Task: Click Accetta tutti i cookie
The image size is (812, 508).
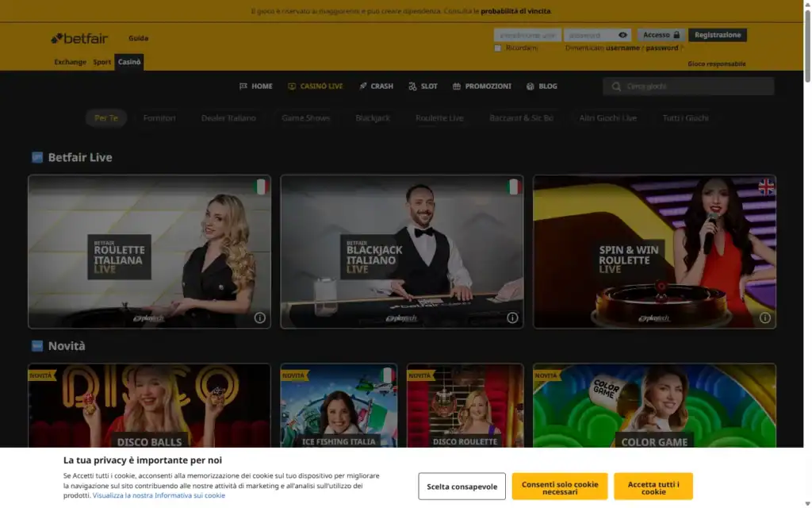Action: tap(653, 487)
